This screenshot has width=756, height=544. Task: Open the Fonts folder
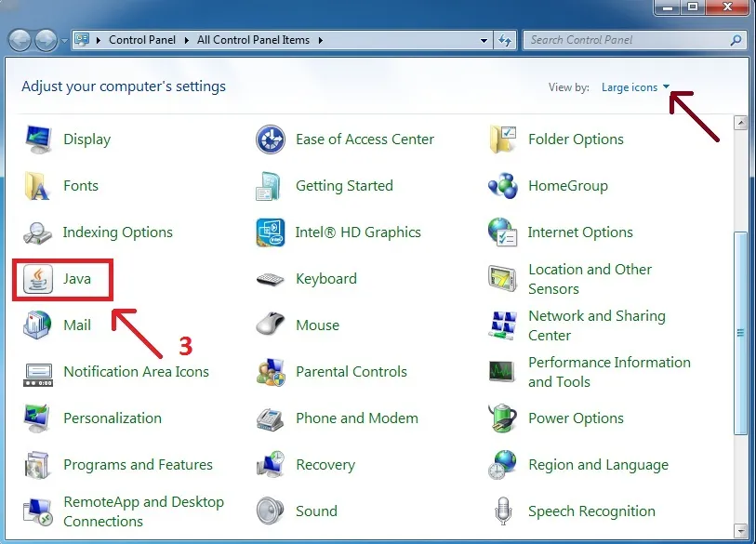tap(81, 186)
